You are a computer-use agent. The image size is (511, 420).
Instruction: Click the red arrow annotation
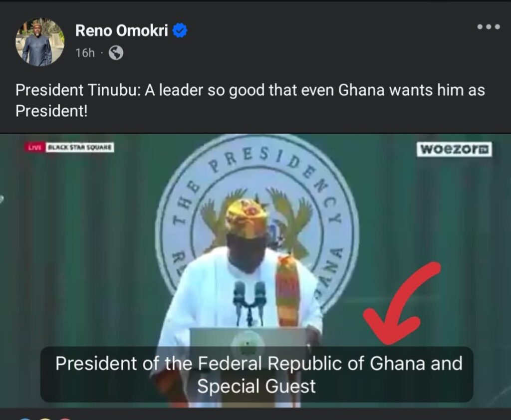tap(402, 303)
